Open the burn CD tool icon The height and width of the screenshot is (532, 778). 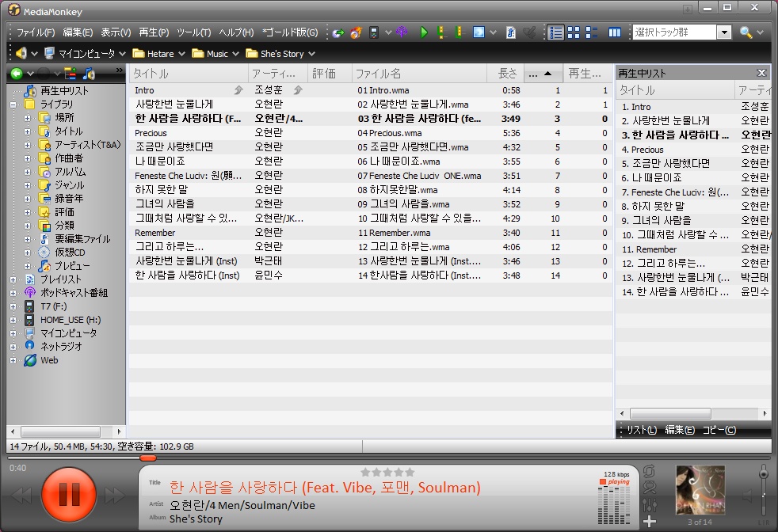coord(356,32)
